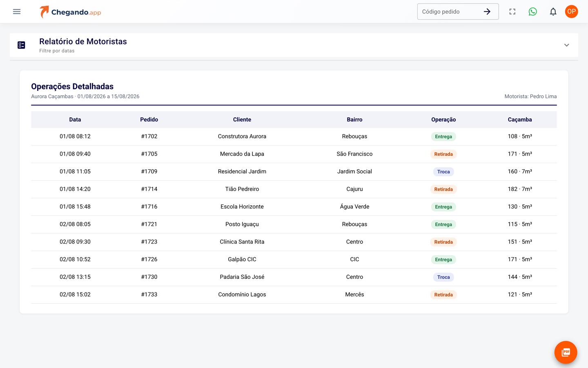Click the Operação column header

click(x=443, y=119)
